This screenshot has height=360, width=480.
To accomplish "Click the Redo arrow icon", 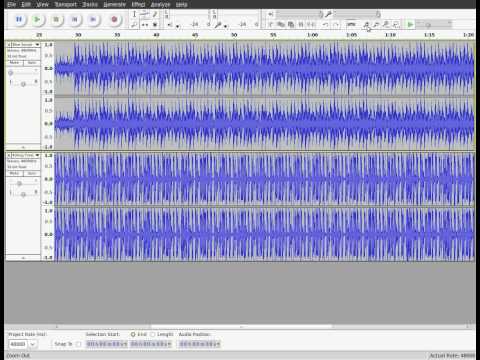I will pos(336,25).
